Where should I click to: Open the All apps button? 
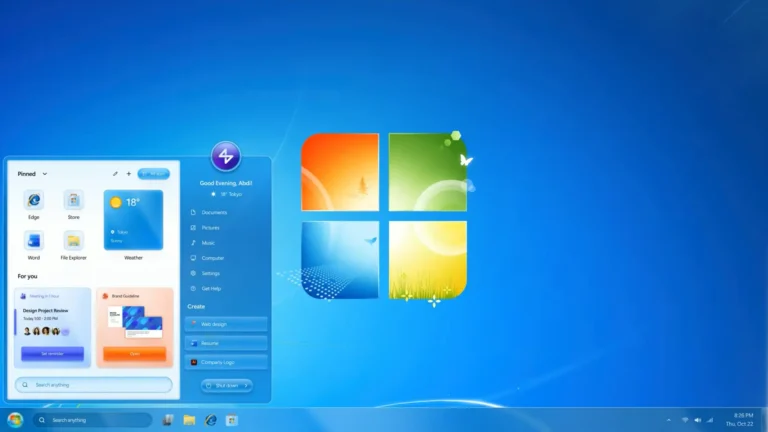click(154, 174)
